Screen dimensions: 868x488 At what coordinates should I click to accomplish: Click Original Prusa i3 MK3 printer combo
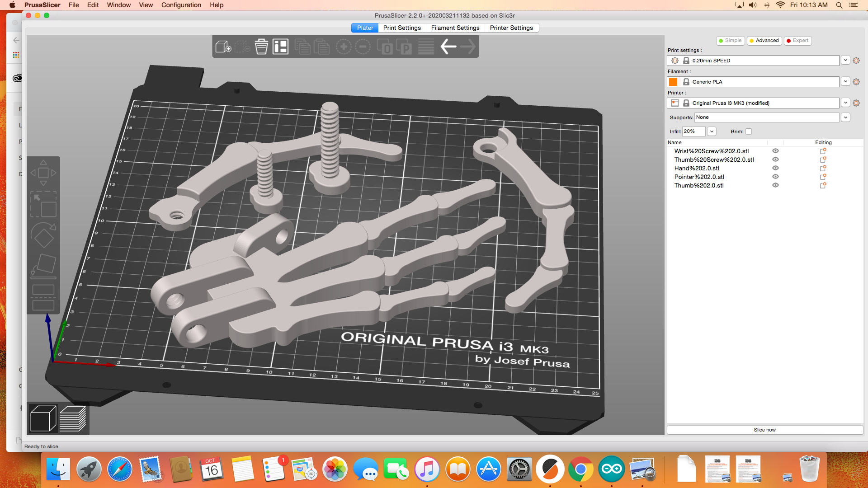point(753,103)
